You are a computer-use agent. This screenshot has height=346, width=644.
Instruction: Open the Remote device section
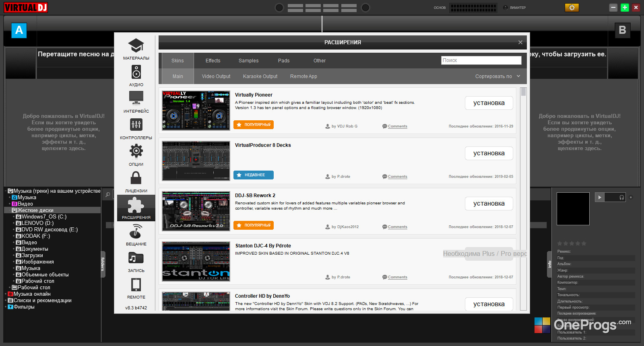tap(136, 288)
